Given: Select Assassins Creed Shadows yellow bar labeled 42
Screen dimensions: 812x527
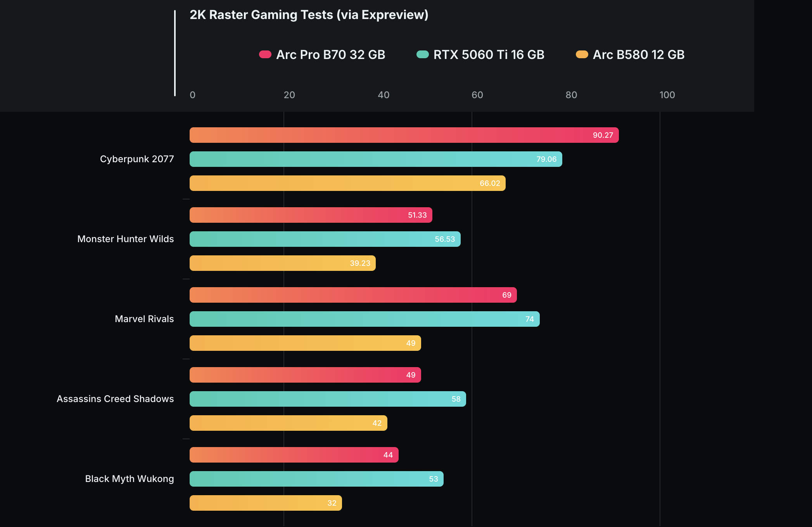Looking at the screenshot, I should (289, 423).
